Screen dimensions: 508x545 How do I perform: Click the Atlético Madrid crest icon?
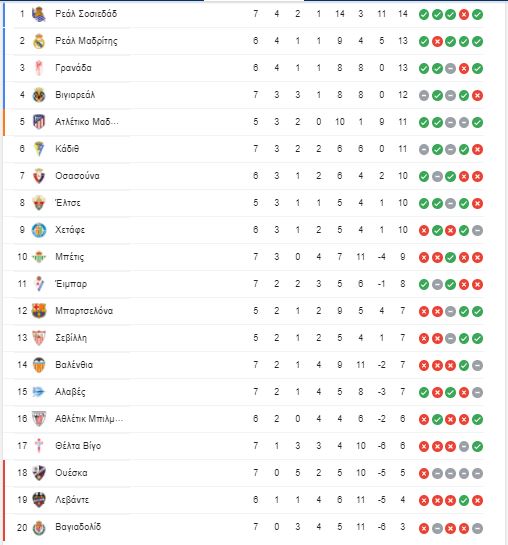pyautogui.click(x=39, y=122)
